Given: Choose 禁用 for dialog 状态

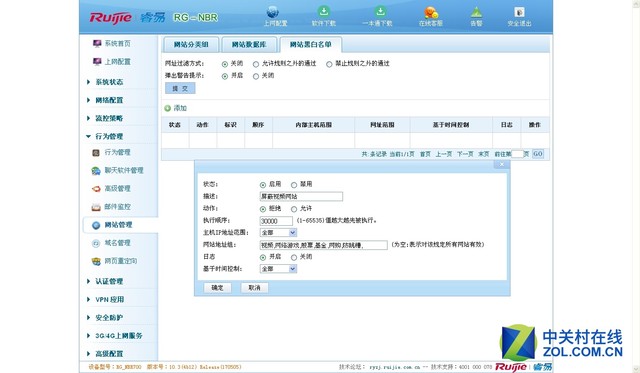Looking at the screenshot, I should [293, 185].
